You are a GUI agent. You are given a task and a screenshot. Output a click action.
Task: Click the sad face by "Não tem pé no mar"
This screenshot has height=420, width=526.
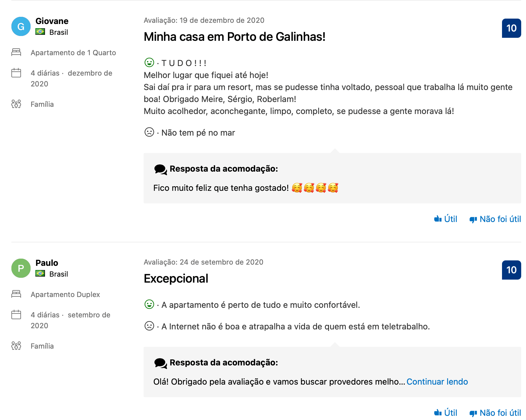point(149,132)
